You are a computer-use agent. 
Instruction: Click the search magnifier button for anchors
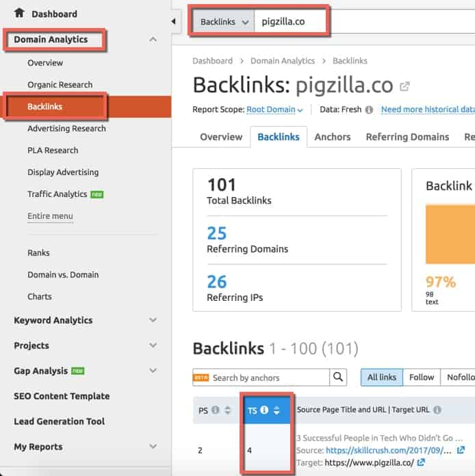click(338, 378)
